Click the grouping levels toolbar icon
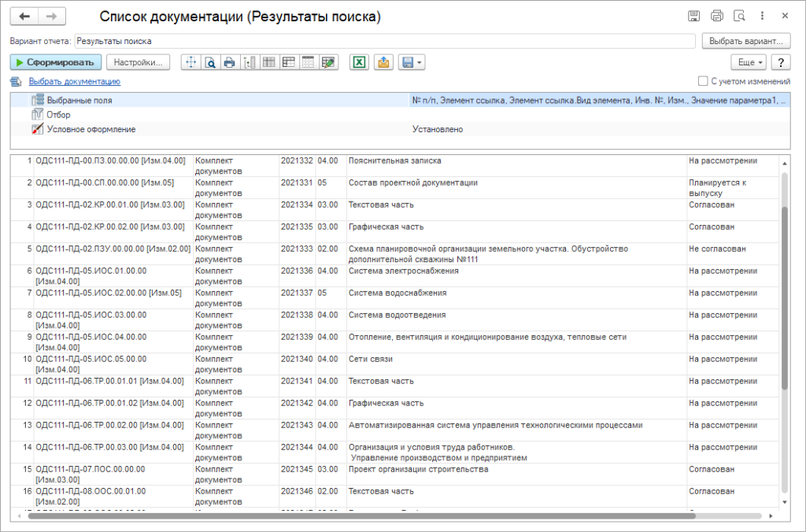806x532 pixels. (250, 62)
